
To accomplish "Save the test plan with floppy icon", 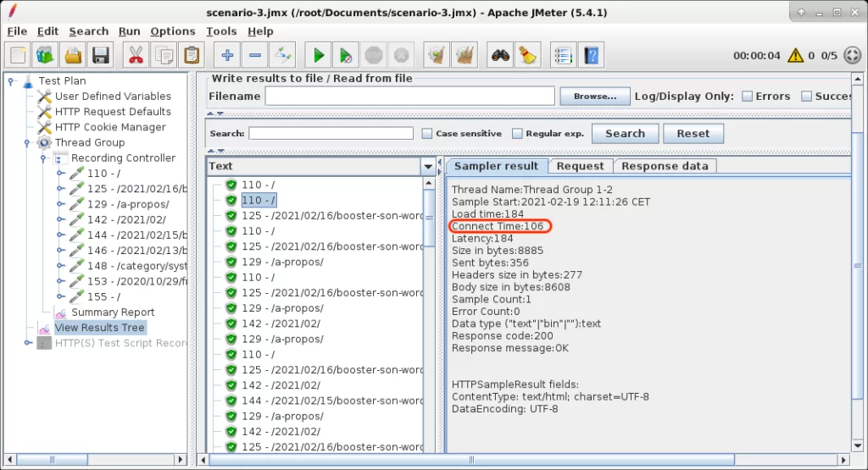I will click(x=100, y=55).
